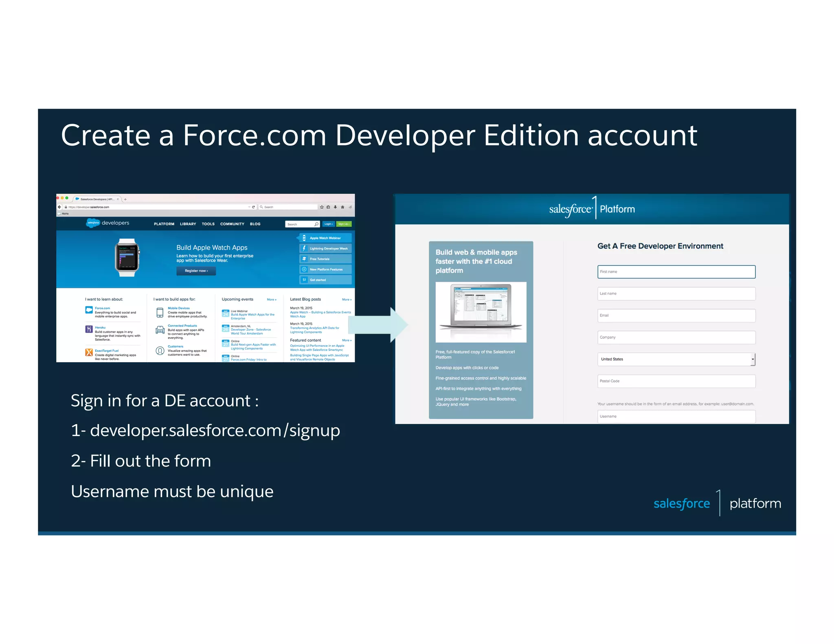This screenshot has width=834, height=644.
Task: Click the browser toolbar Search field
Action: tap(288, 207)
